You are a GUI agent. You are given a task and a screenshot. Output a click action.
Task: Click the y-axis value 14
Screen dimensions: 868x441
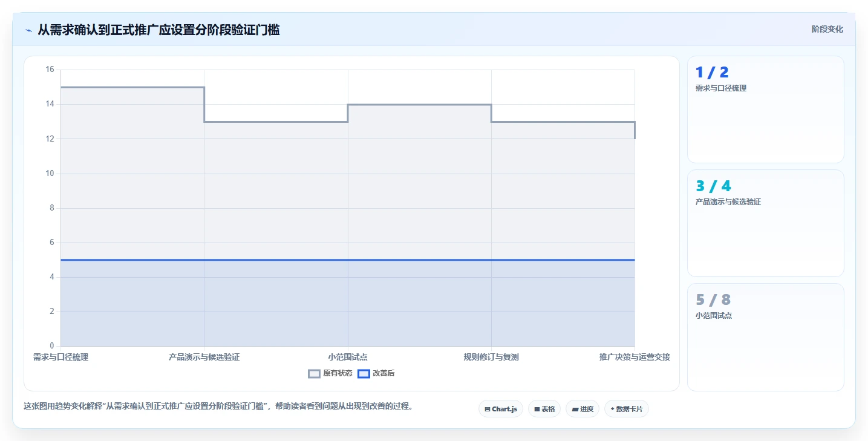pos(50,104)
